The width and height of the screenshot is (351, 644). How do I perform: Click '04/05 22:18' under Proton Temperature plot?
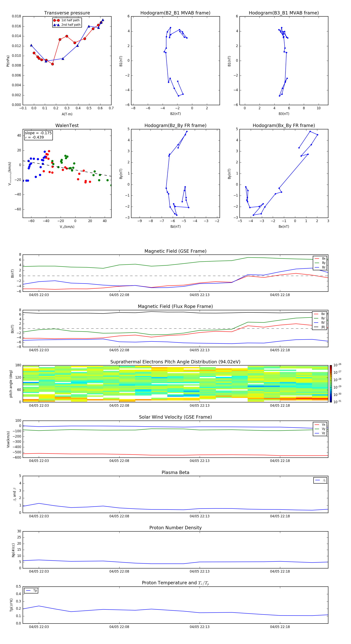[280, 627]
